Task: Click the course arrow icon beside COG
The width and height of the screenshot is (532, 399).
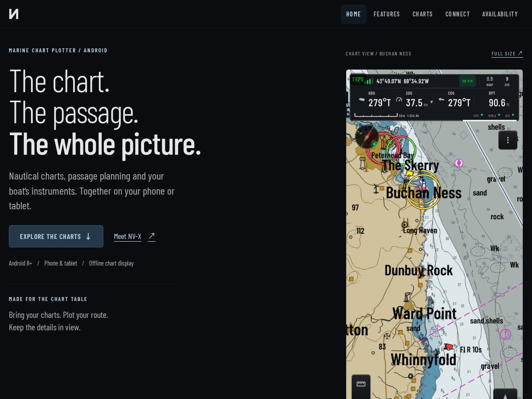Action: pos(441,100)
